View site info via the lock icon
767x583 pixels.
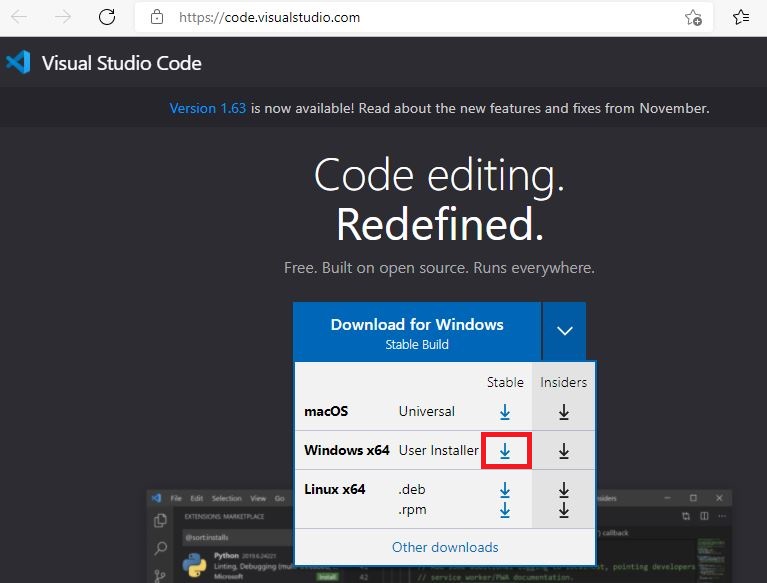pyautogui.click(x=157, y=17)
